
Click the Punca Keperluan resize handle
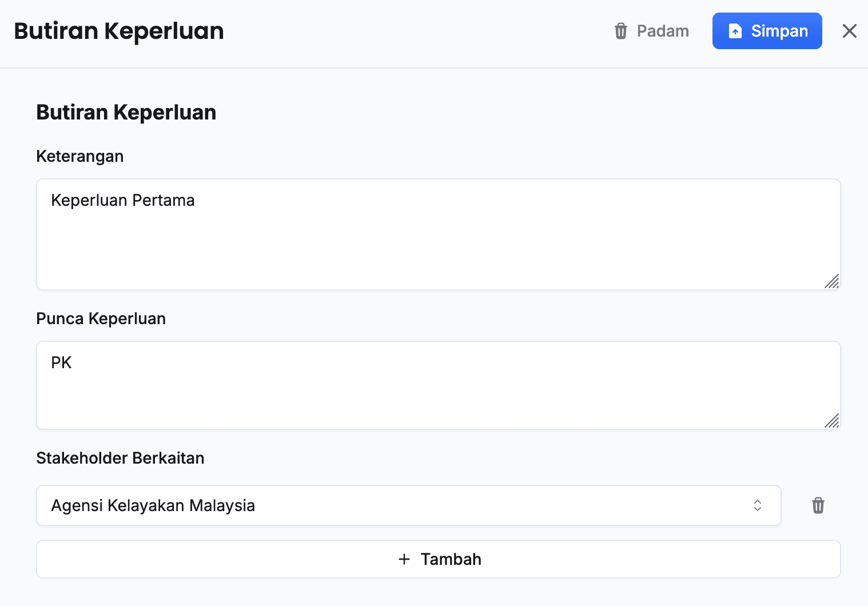coord(832,421)
